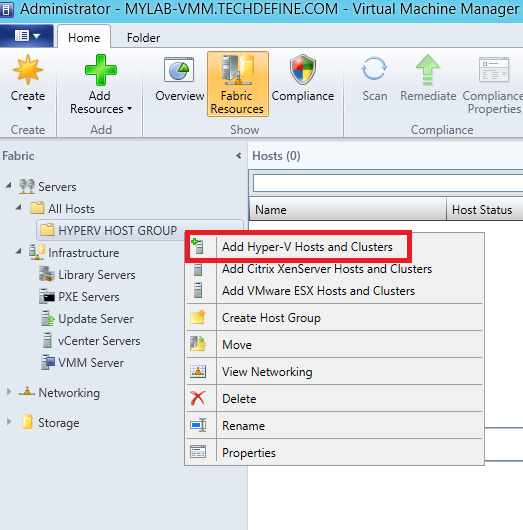Click the All Hosts folder icon
Screen dimensions: 523x530
(37, 208)
